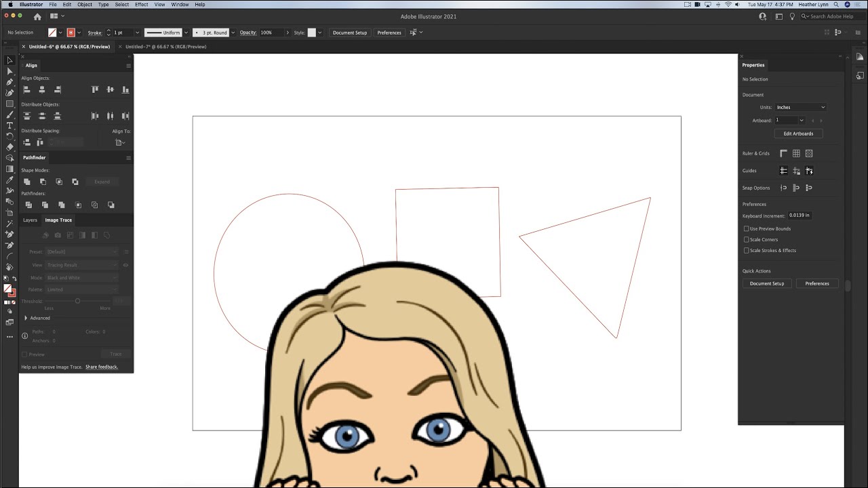This screenshot has height=488, width=868.
Task: Open the Edit Toolbar three dots
Action: tap(9, 336)
